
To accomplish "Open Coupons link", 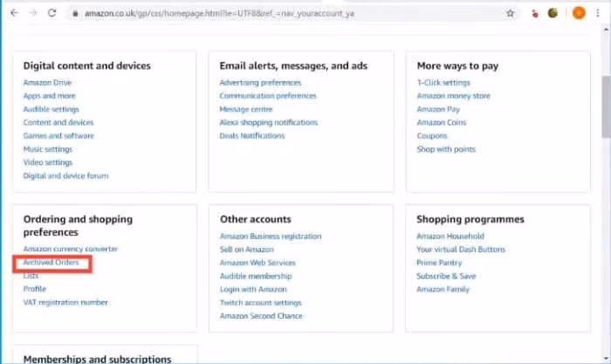I will pyautogui.click(x=432, y=136).
